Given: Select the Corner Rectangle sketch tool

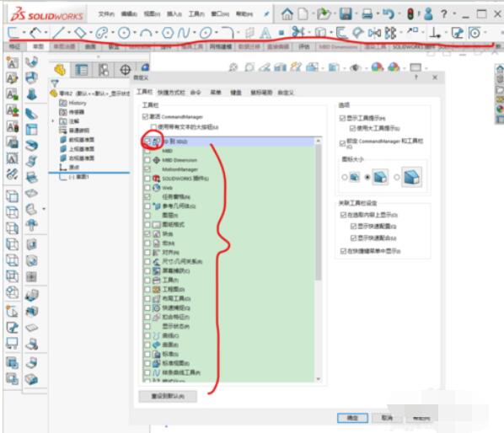Looking at the screenshot, I should click(x=80, y=33).
